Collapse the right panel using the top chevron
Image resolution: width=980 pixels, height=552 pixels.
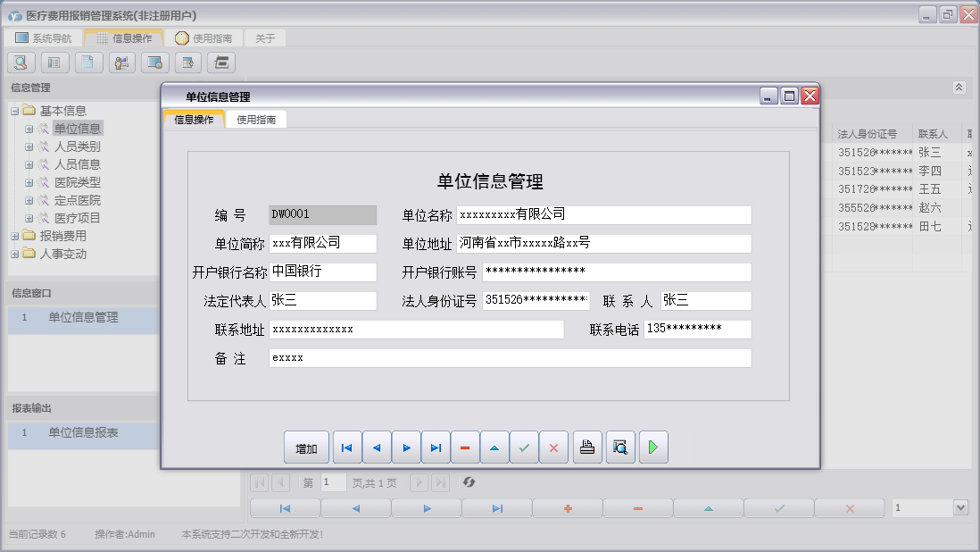pyautogui.click(x=959, y=87)
